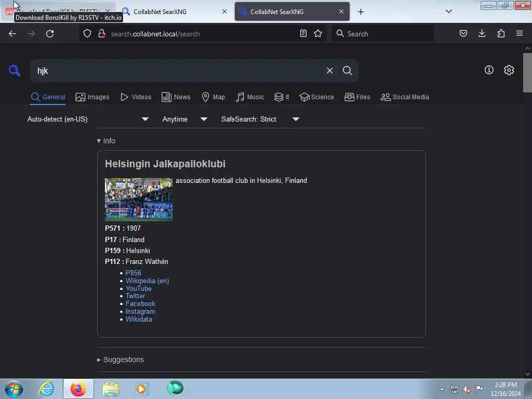This screenshot has height=399, width=532.
Task: Select the General search category
Action: click(x=48, y=97)
